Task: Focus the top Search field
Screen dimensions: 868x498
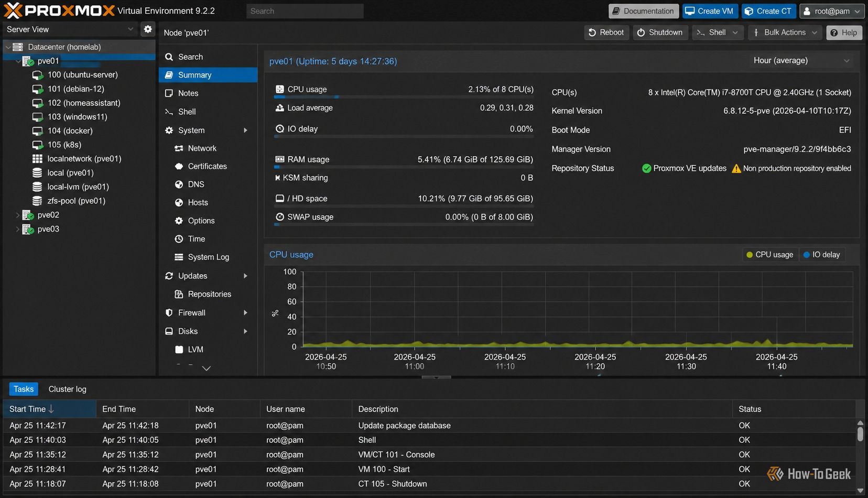Action: (305, 11)
